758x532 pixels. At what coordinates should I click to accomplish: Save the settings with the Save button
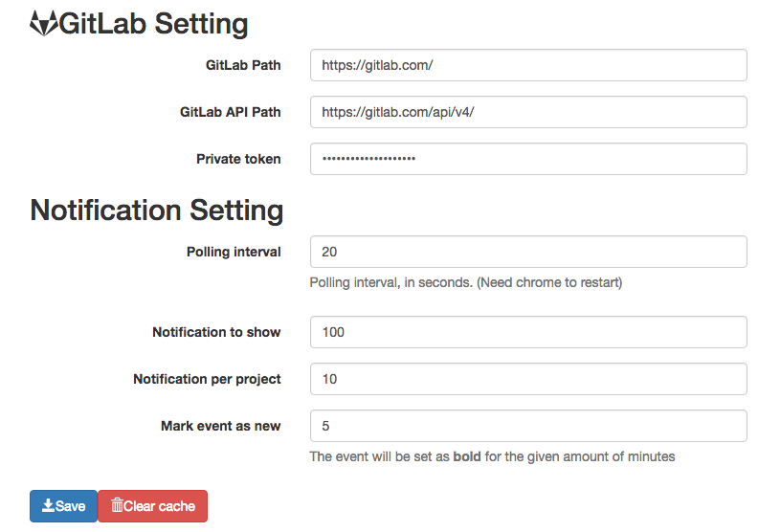click(63, 506)
